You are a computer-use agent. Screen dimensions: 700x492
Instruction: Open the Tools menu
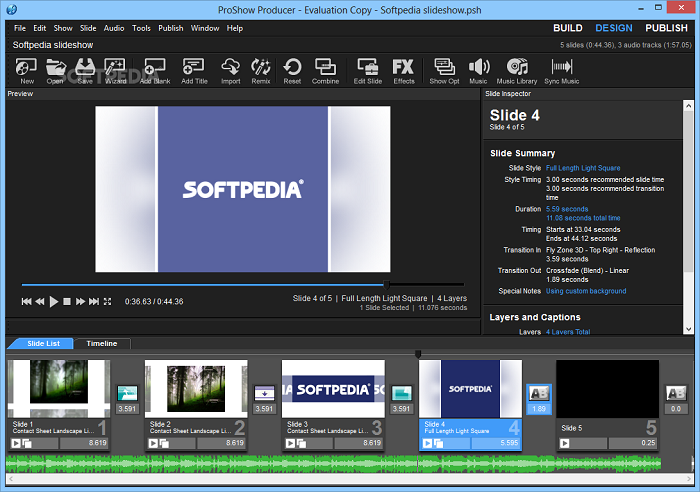pyautogui.click(x=141, y=28)
